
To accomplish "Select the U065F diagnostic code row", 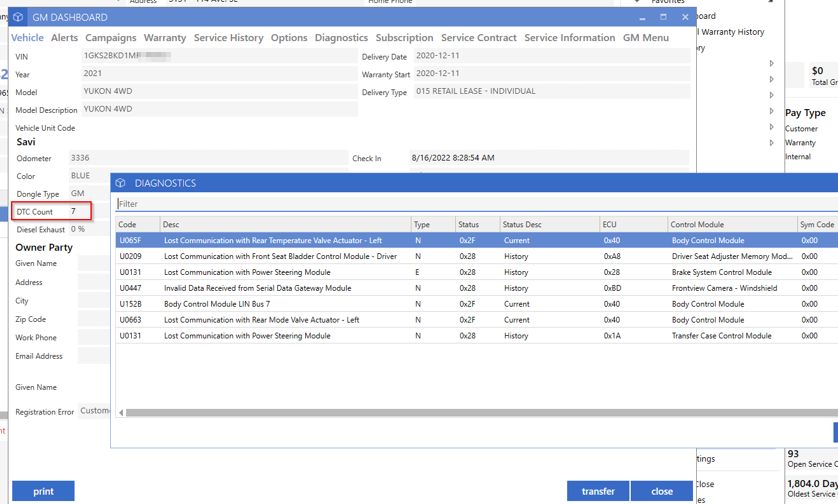I will point(477,241).
